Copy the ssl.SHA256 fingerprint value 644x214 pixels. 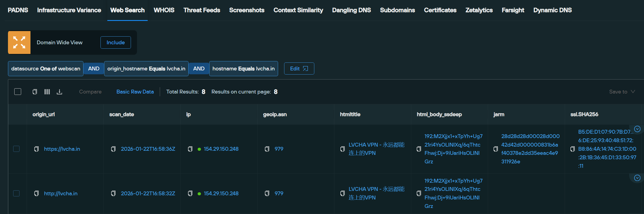[572, 149]
